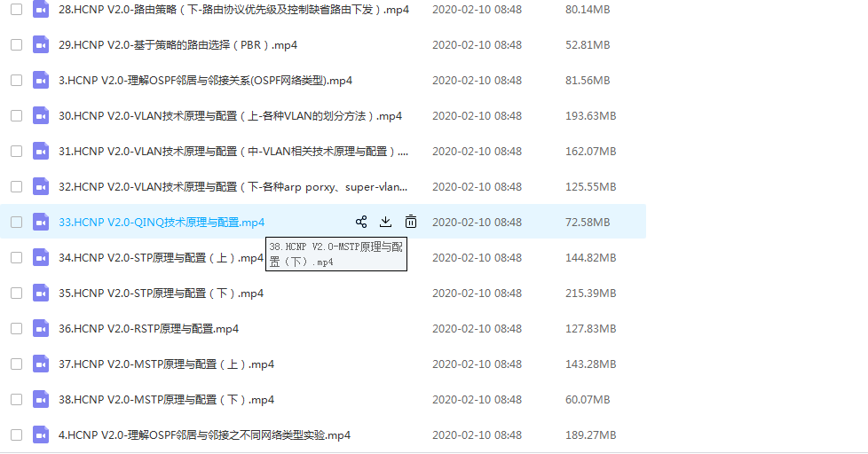This screenshot has height=454, width=868.
Task: Click video icon beside 4.HCNP OSPF file
Action: (x=41, y=434)
